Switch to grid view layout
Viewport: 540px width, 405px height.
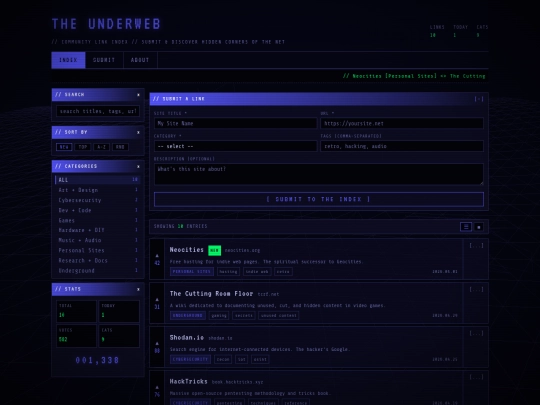pyautogui.click(x=479, y=227)
